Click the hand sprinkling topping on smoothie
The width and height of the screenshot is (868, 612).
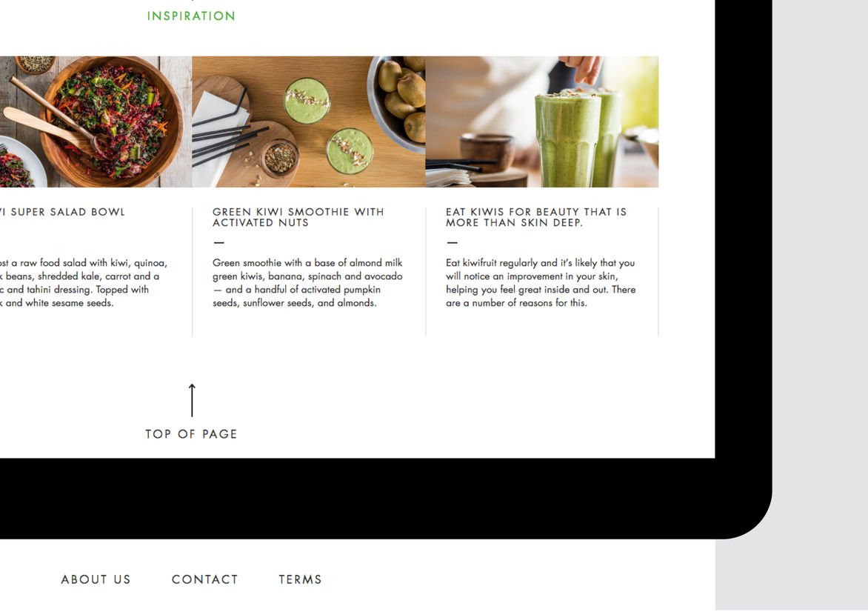(x=580, y=69)
